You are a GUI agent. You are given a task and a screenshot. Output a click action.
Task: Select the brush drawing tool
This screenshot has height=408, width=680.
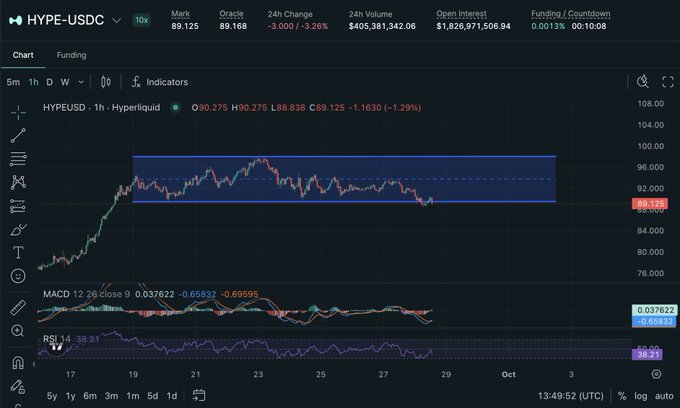pyautogui.click(x=18, y=229)
